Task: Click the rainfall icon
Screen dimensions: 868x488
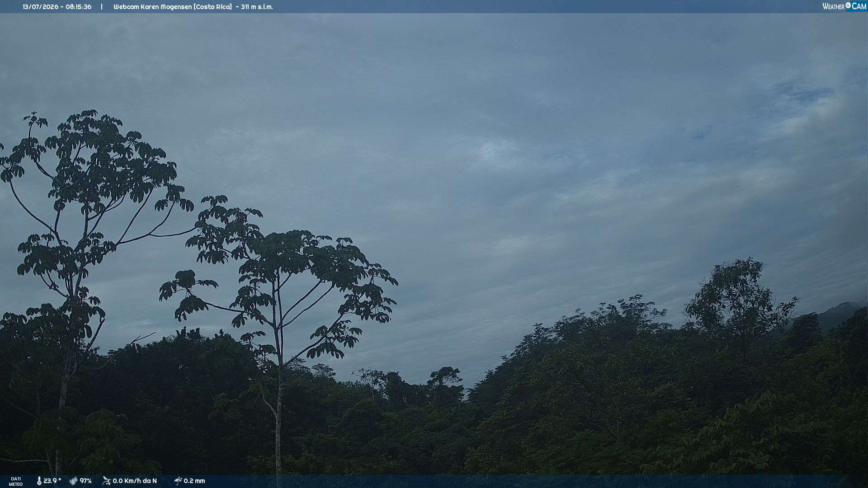Action: click(x=178, y=481)
